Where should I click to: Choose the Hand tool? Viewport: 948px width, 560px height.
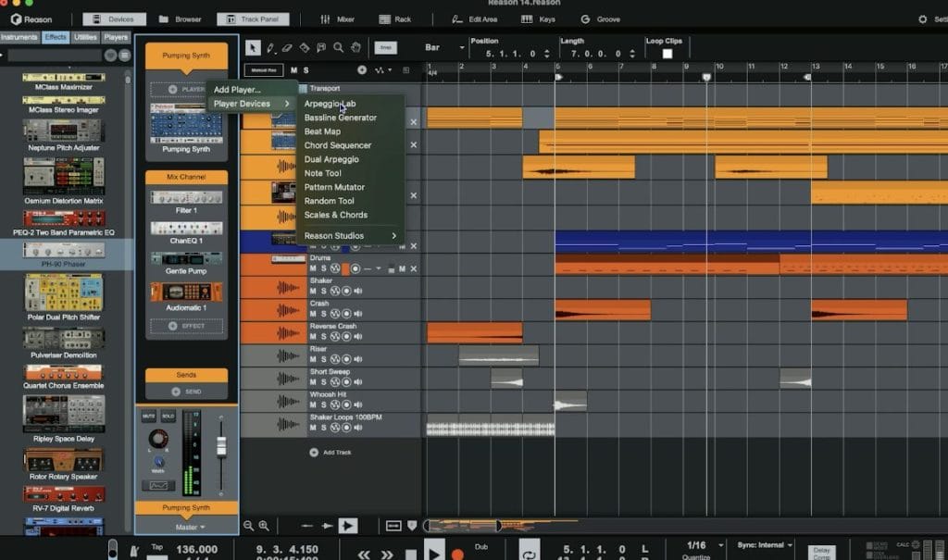tap(356, 47)
